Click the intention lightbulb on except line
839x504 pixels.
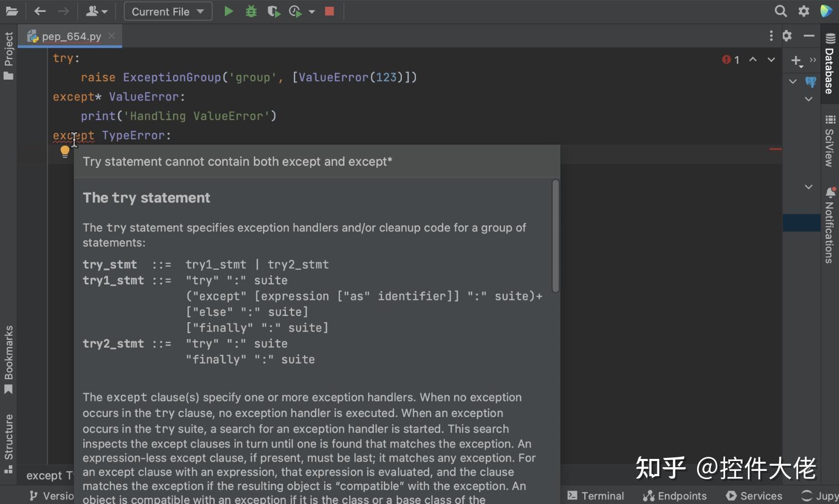65,151
